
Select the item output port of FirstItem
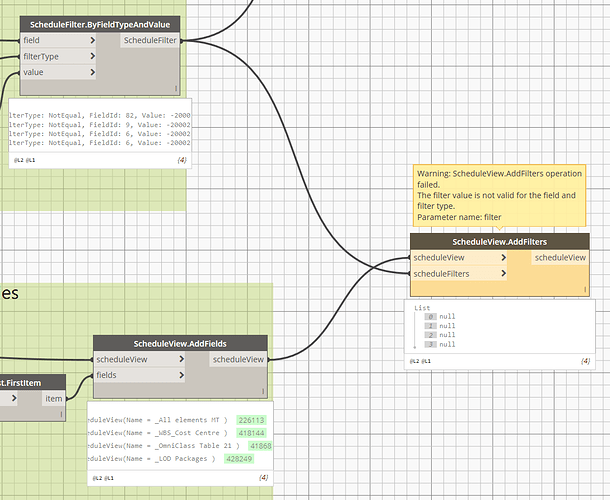tap(54, 399)
